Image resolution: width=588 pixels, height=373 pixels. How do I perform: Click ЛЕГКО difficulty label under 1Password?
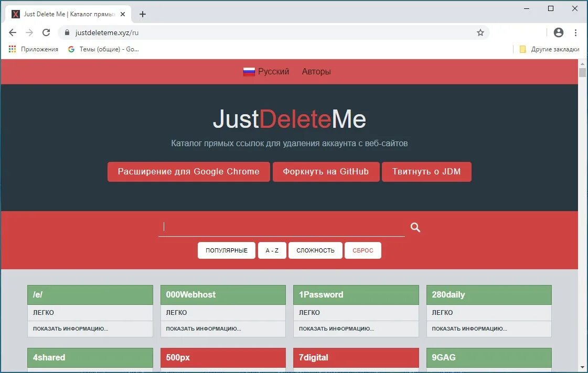coord(309,313)
